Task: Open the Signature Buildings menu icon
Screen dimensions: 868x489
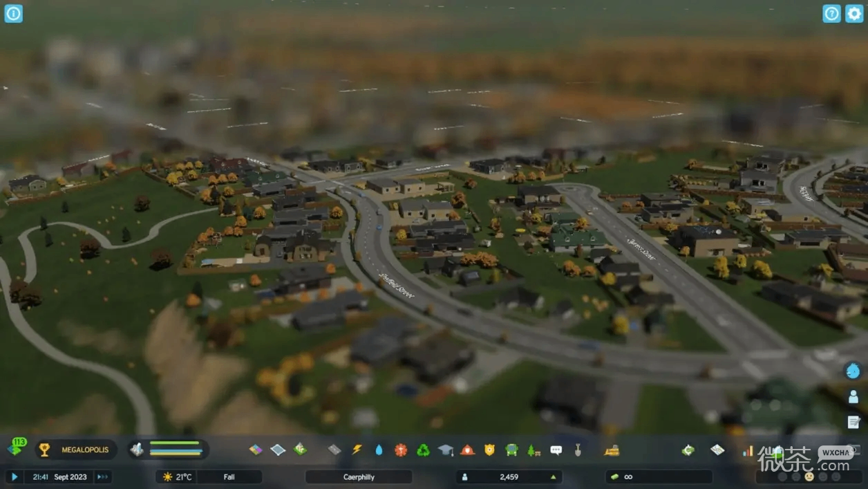Action: coord(300,450)
